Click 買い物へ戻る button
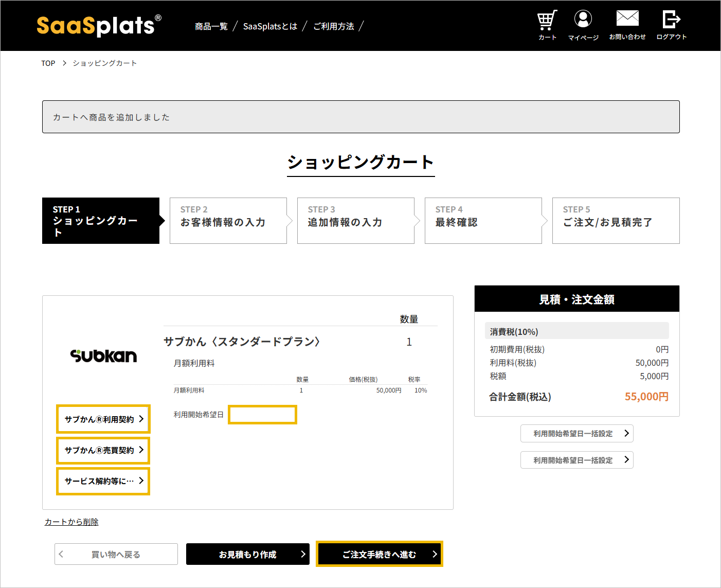Screen dimensions: 721x588 click(x=116, y=554)
